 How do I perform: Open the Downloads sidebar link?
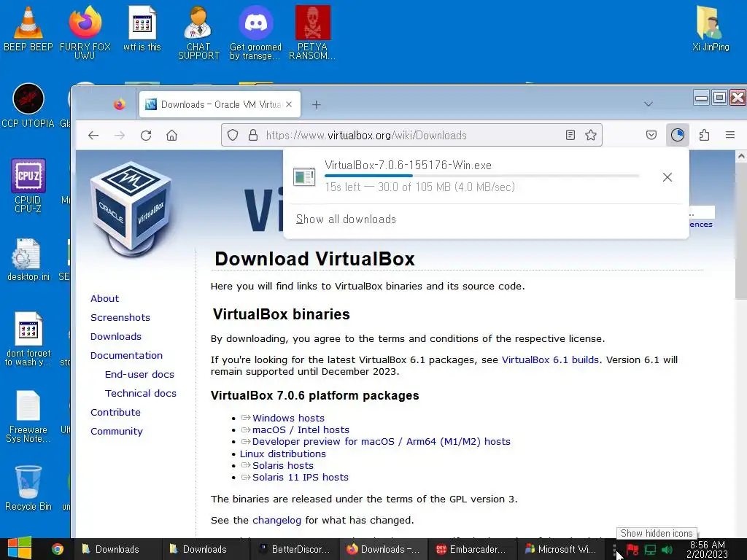[116, 337]
